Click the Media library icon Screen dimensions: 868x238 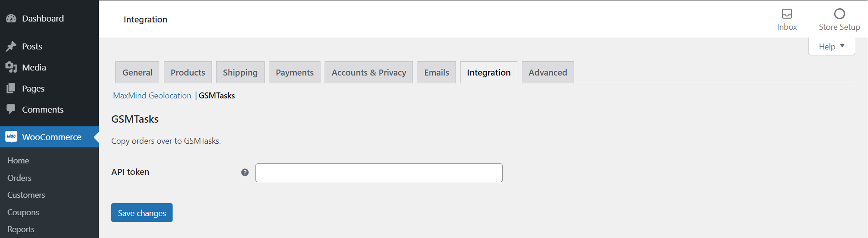coord(11,67)
